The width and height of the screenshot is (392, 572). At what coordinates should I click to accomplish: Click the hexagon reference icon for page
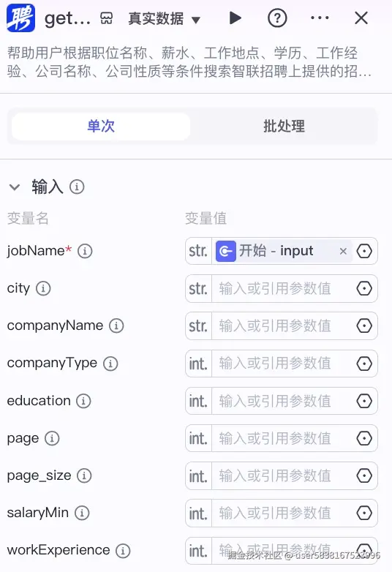[364, 438]
